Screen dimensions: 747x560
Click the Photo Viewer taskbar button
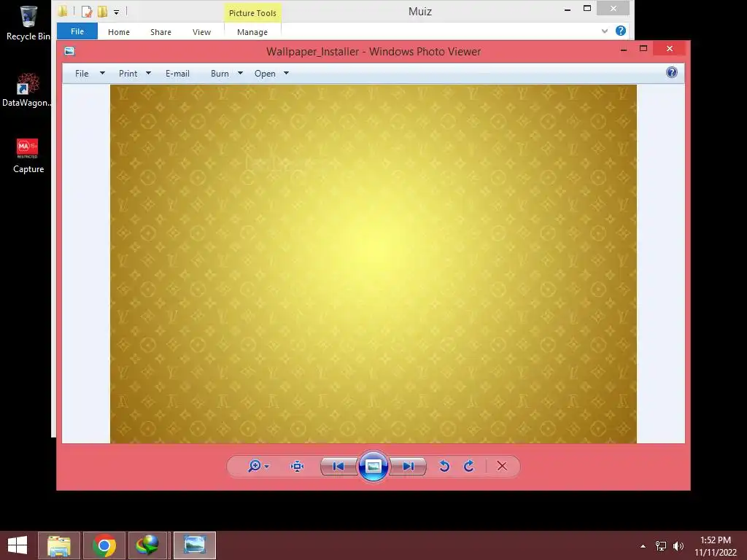(194, 545)
